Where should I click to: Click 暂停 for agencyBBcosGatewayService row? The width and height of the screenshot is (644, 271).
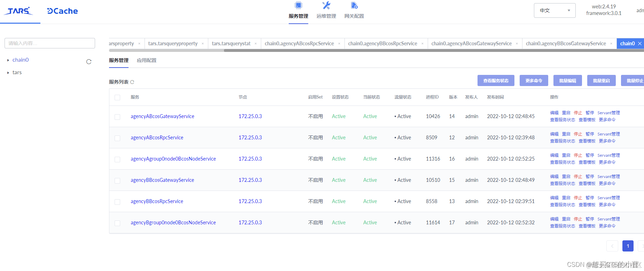click(590, 177)
